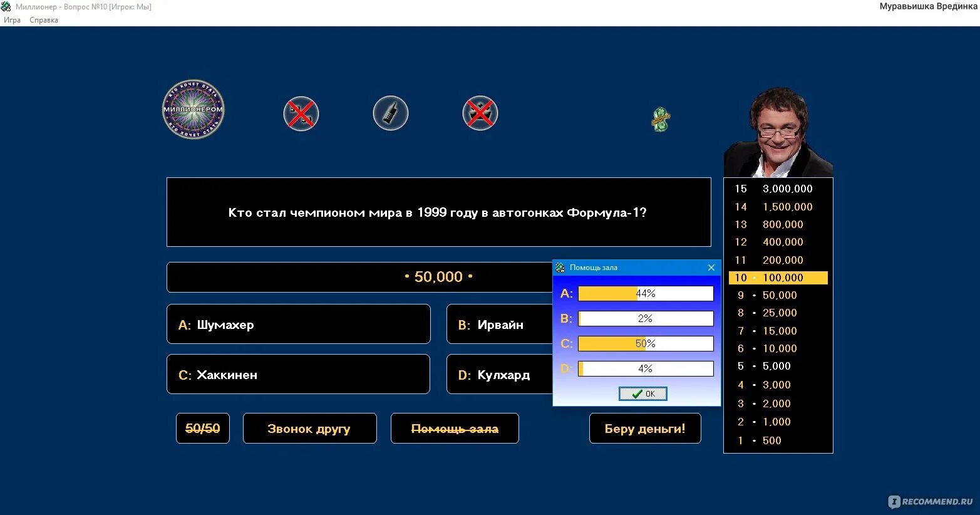Select answer A: Шумахер

(x=299, y=325)
